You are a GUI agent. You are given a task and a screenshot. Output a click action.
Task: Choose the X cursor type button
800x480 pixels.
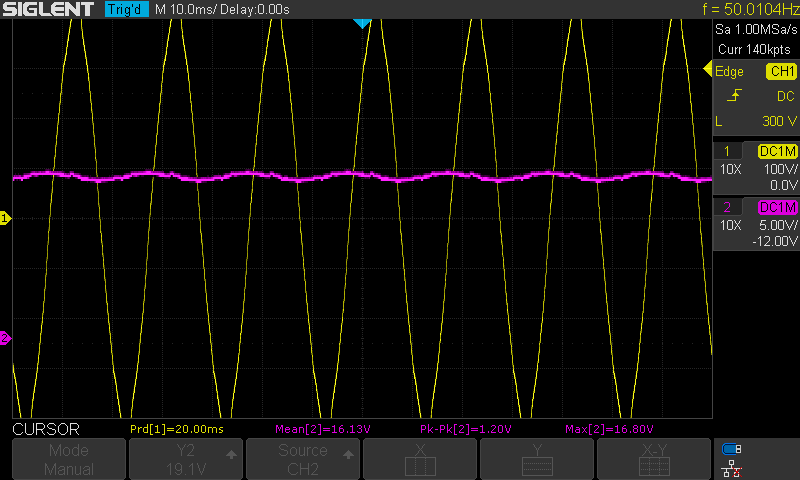click(x=420, y=459)
